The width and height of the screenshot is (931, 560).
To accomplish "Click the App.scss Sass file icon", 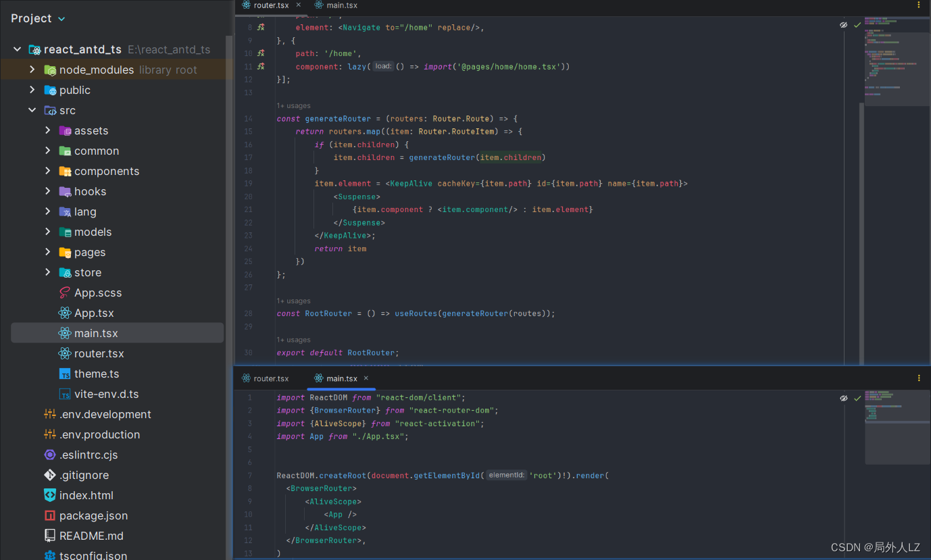I will (65, 292).
